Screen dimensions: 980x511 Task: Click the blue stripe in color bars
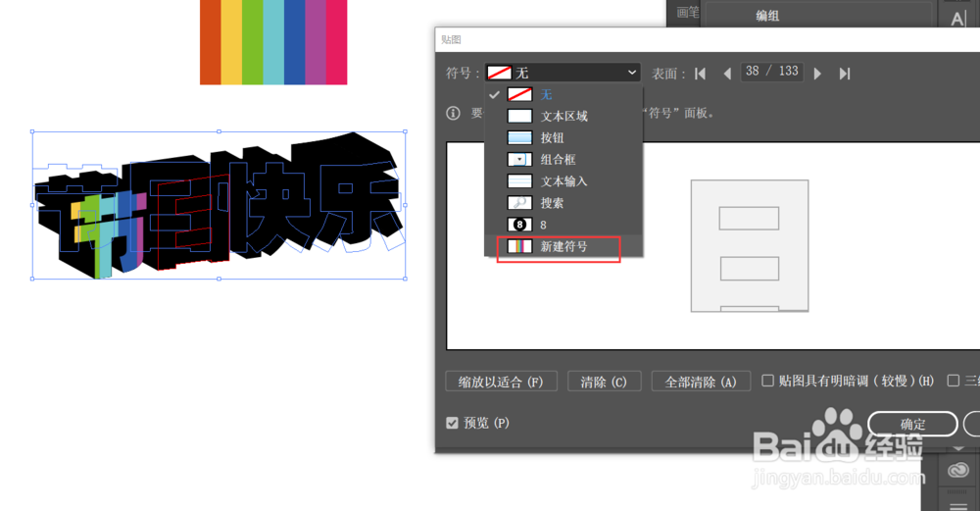pos(294,42)
